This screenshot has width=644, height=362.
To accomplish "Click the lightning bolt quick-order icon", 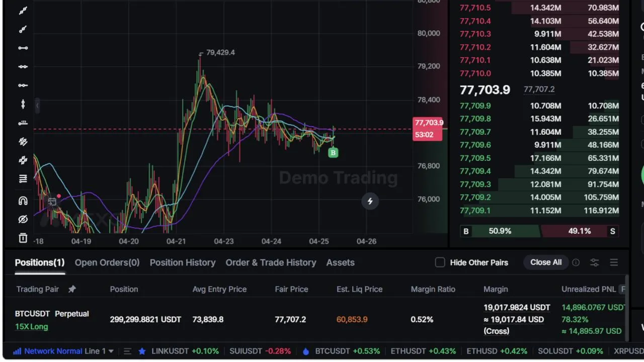I will pyautogui.click(x=370, y=201).
